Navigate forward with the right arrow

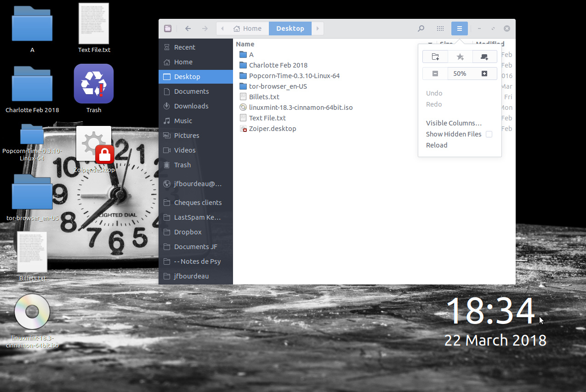coord(205,28)
